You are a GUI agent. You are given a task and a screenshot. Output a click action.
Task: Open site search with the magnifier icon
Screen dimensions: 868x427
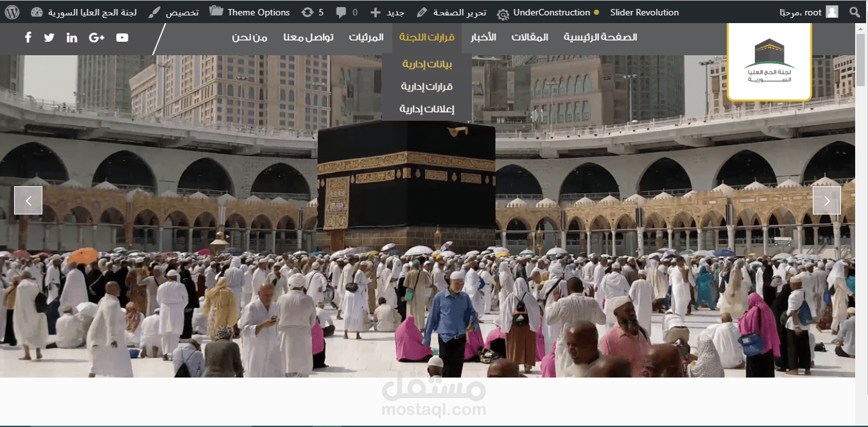[854, 12]
